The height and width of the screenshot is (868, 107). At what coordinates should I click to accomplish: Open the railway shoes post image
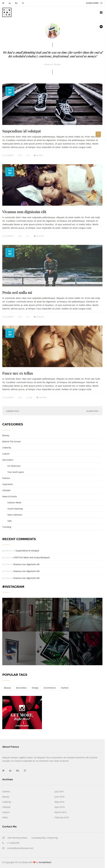pos(52,104)
